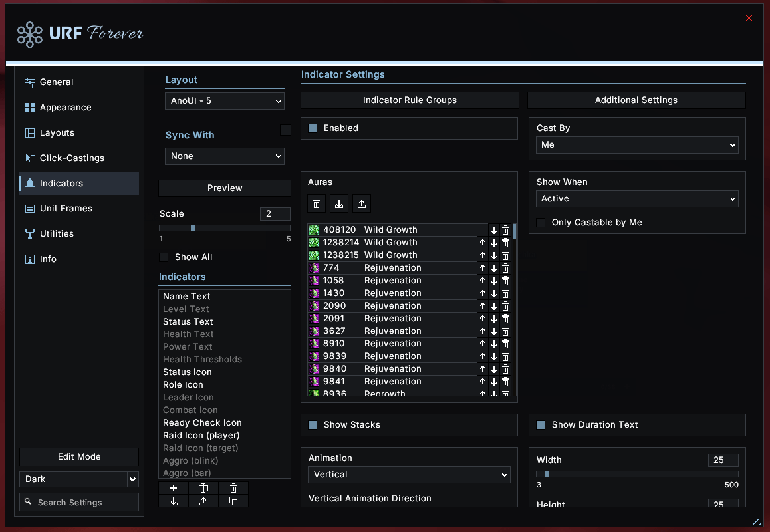Click the Width slider track
The image size is (770, 532).
(x=637, y=475)
